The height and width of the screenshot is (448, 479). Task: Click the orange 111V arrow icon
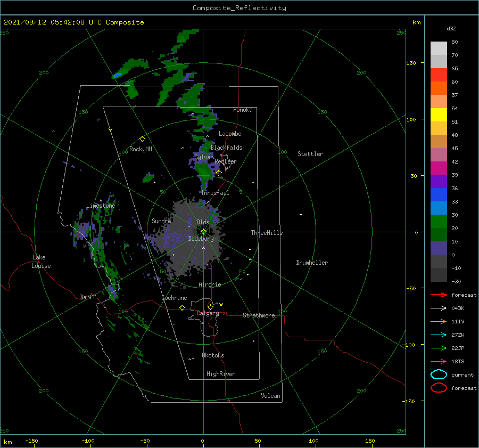[x=439, y=321]
